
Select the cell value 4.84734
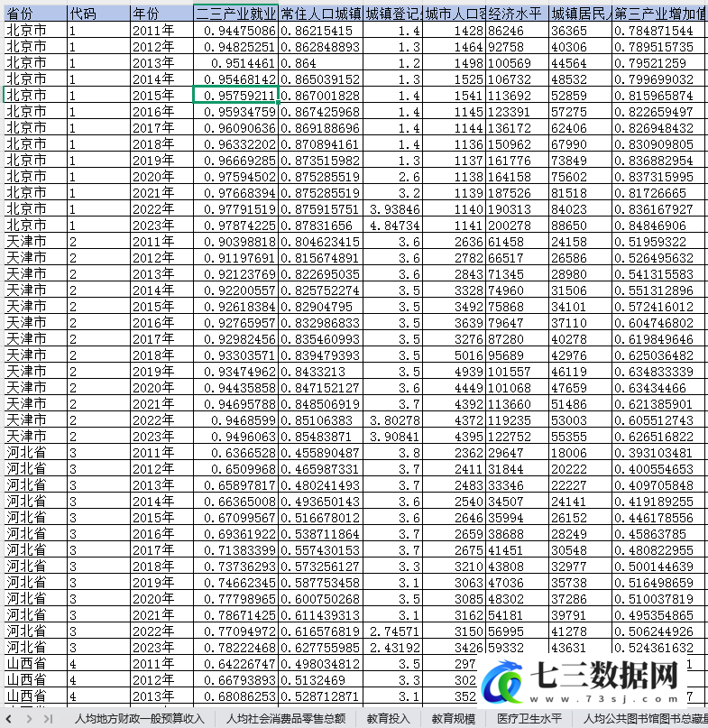(x=392, y=226)
